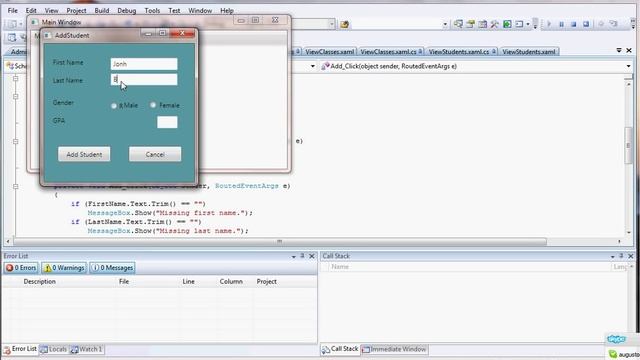640x360 pixels.
Task: Click the Last Name input field
Action: pyautogui.click(x=144, y=80)
